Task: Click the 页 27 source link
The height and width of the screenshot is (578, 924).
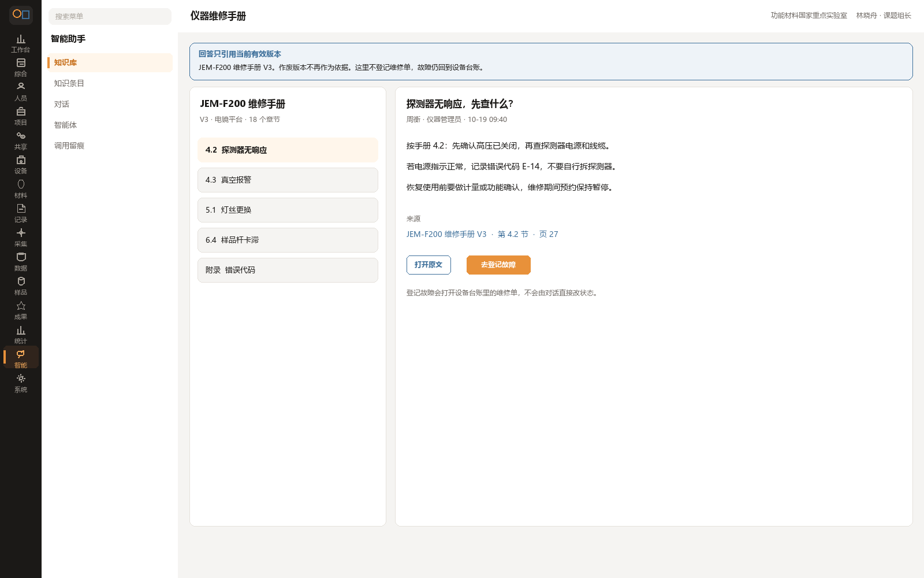Action: tap(549, 234)
